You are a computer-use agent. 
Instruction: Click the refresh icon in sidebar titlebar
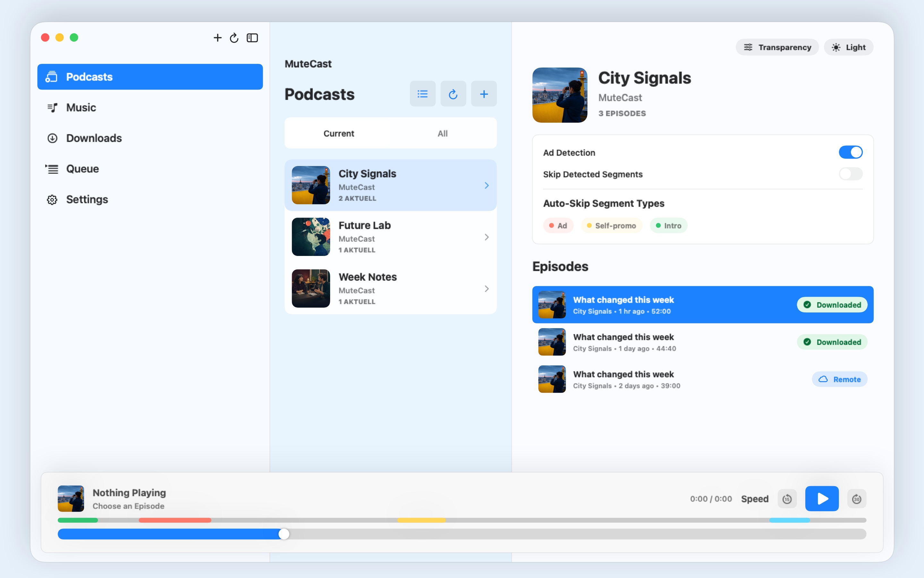[234, 38]
